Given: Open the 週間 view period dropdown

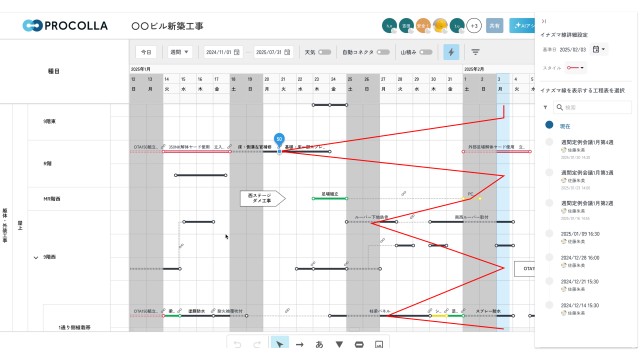Looking at the screenshot, I should (x=180, y=52).
